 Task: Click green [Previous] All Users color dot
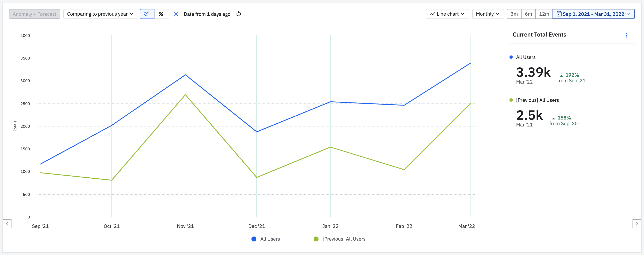511,100
